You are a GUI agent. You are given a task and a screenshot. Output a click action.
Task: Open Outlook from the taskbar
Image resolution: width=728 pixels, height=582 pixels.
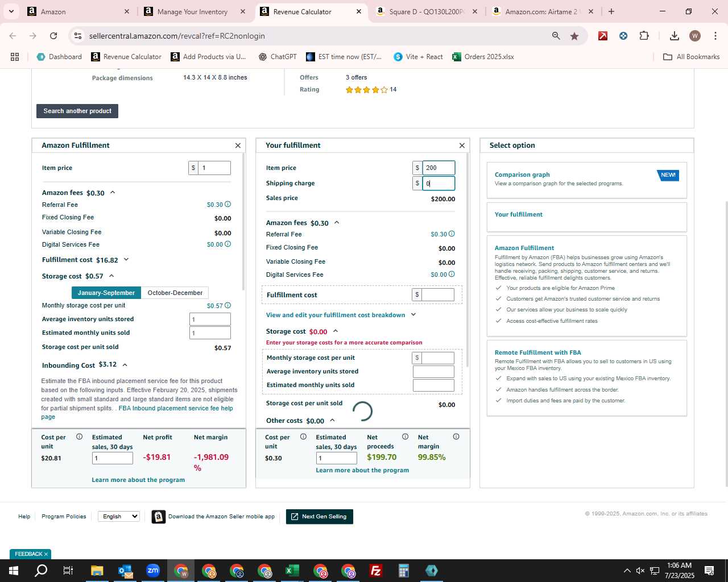[x=125, y=571]
